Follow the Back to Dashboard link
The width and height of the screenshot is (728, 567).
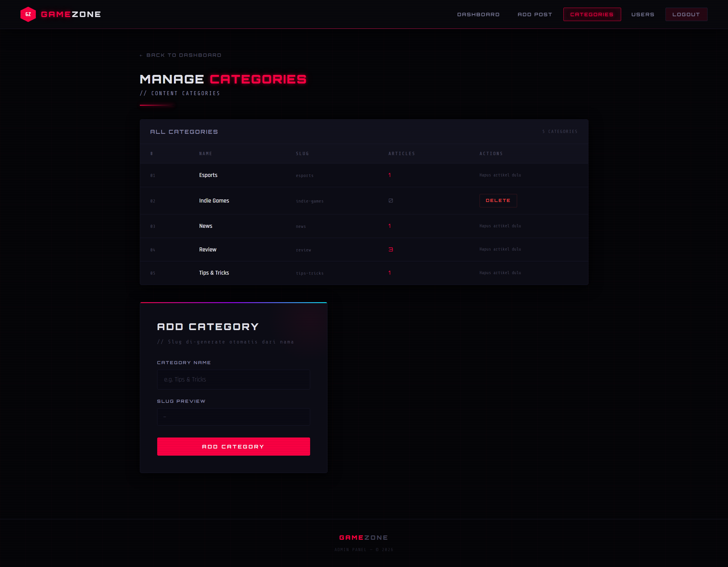point(180,55)
